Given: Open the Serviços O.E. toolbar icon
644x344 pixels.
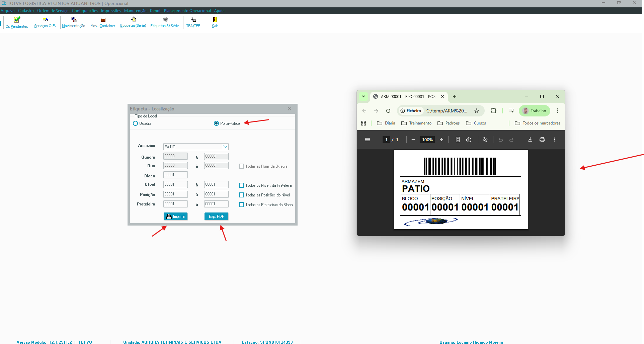Looking at the screenshot, I should click(x=45, y=22).
